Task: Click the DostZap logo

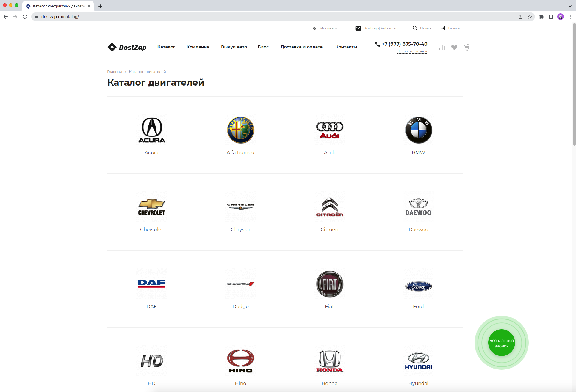Action: coord(127,47)
